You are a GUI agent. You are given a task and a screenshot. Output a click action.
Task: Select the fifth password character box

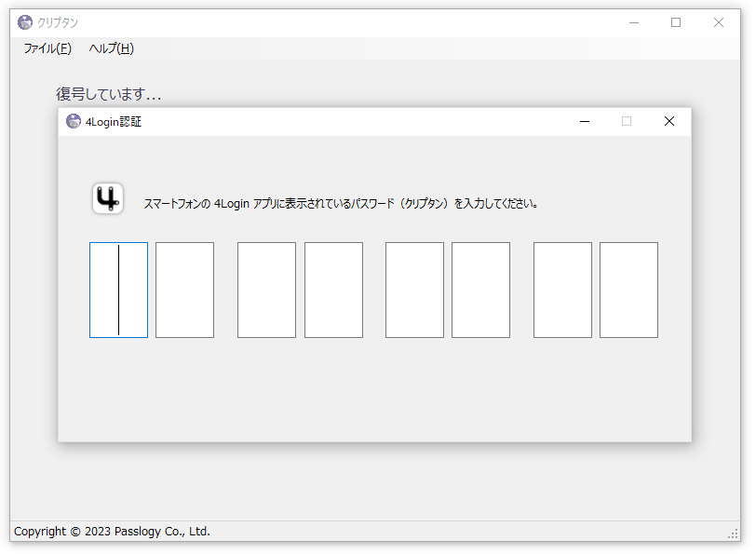[x=414, y=290]
